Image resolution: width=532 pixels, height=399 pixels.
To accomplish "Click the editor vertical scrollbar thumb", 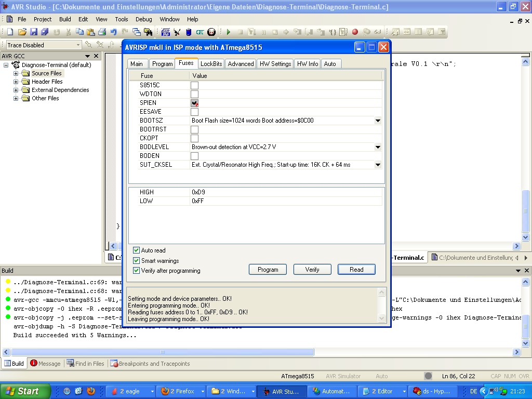I will 526,210.
